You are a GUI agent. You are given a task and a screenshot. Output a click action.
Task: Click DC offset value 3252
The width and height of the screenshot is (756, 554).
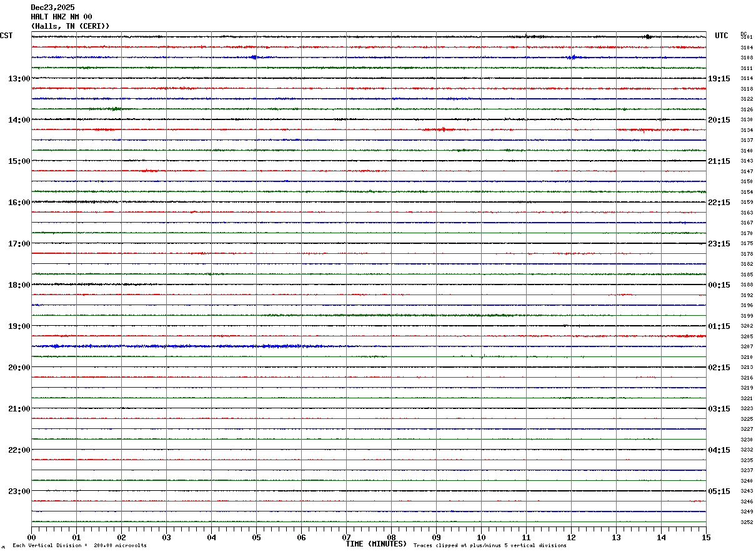click(x=747, y=522)
